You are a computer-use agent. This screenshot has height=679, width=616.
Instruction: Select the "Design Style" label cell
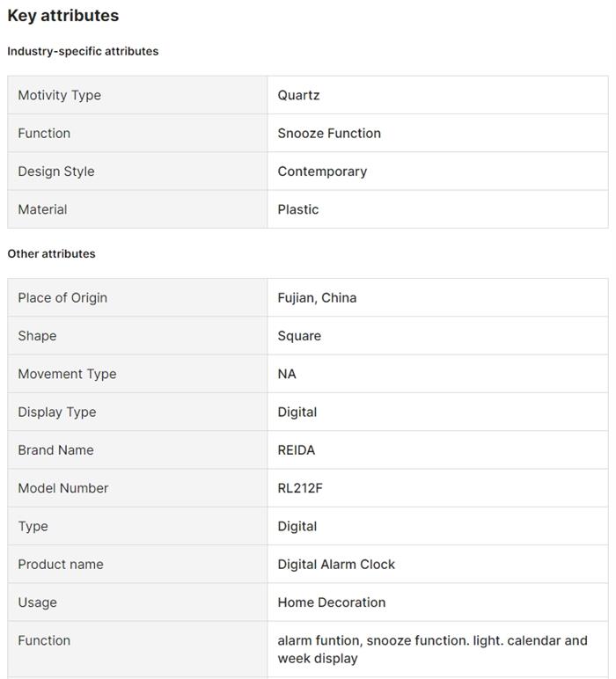56,172
